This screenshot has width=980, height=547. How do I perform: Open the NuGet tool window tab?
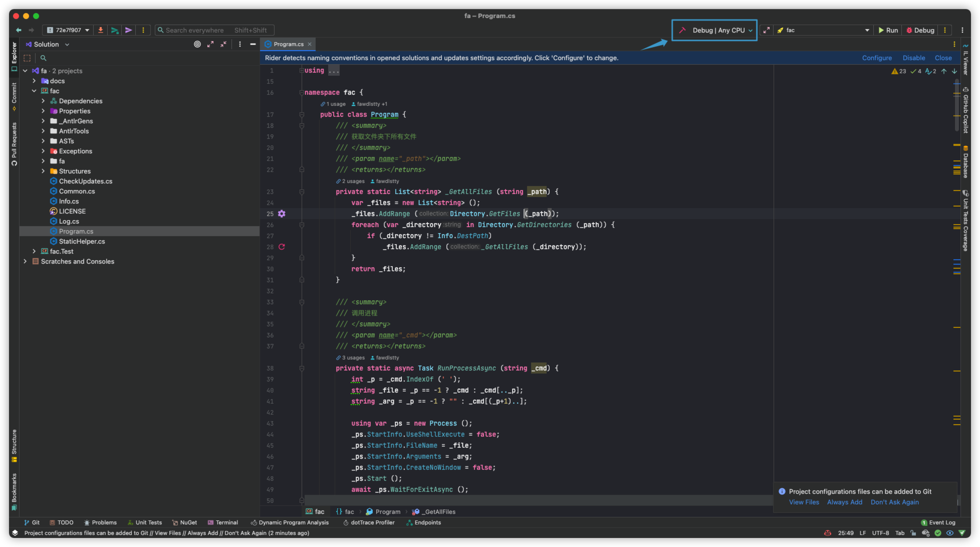point(185,522)
